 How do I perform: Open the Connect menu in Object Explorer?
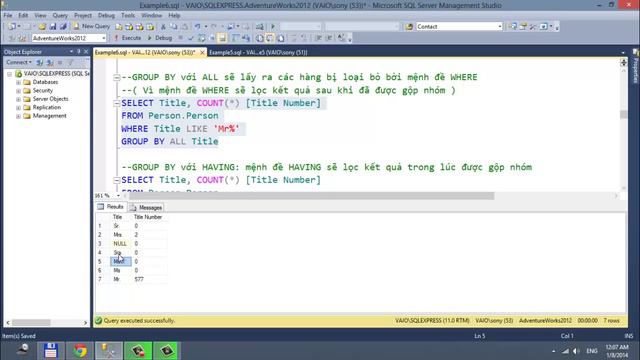tap(19, 62)
